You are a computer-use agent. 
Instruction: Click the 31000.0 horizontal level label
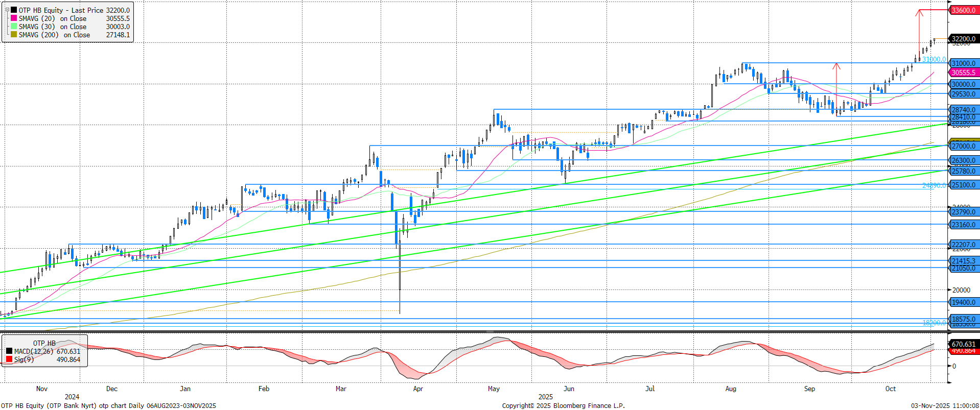963,64
